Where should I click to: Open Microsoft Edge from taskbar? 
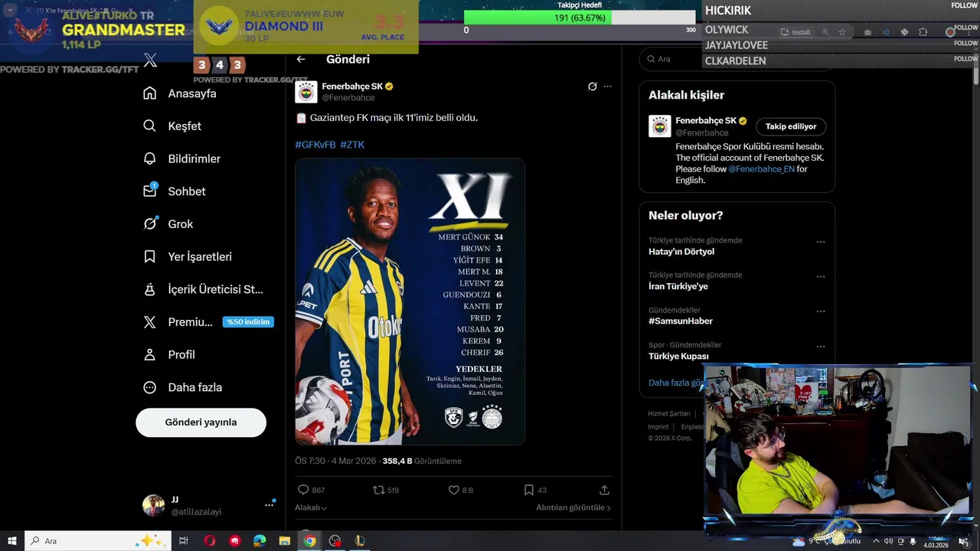260,541
